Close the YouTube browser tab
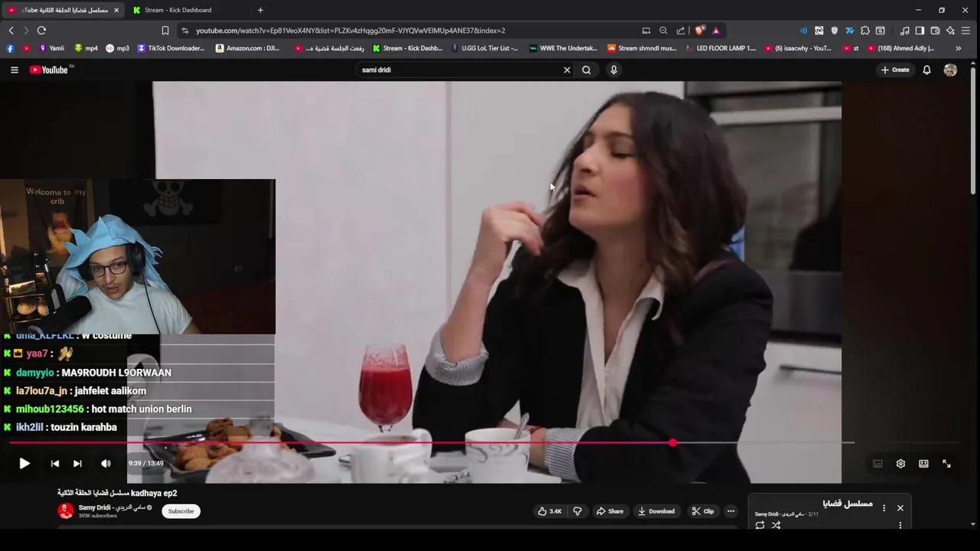The image size is (980, 551). (x=116, y=10)
